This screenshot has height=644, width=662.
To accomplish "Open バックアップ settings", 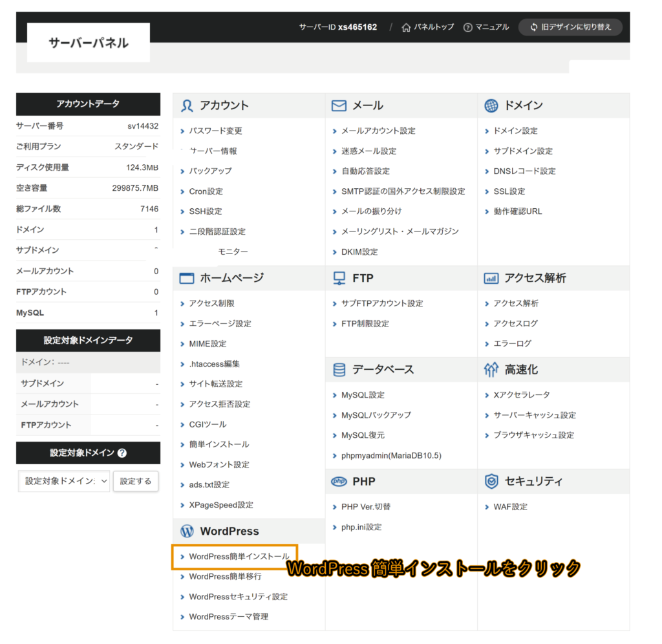I will [210, 171].
